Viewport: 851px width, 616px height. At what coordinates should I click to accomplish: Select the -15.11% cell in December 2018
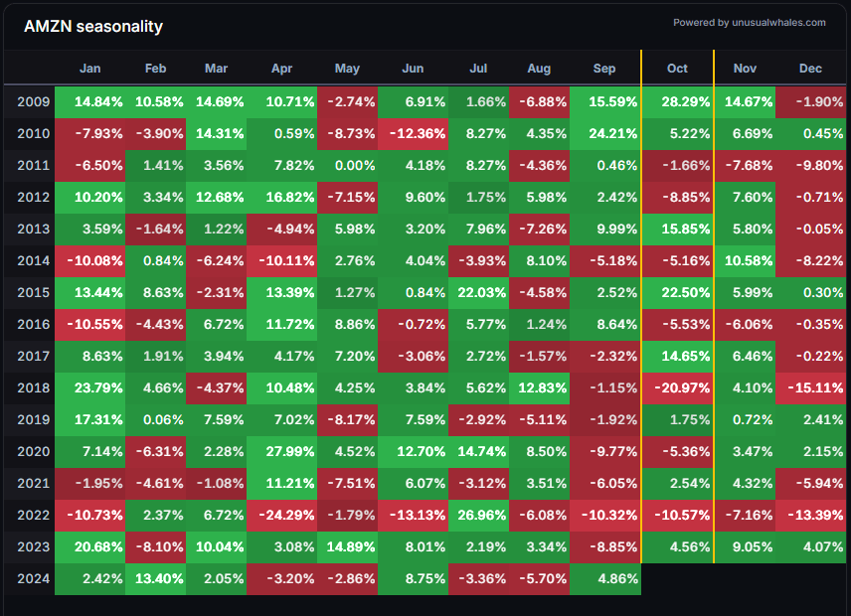click(x=810, y=387)
